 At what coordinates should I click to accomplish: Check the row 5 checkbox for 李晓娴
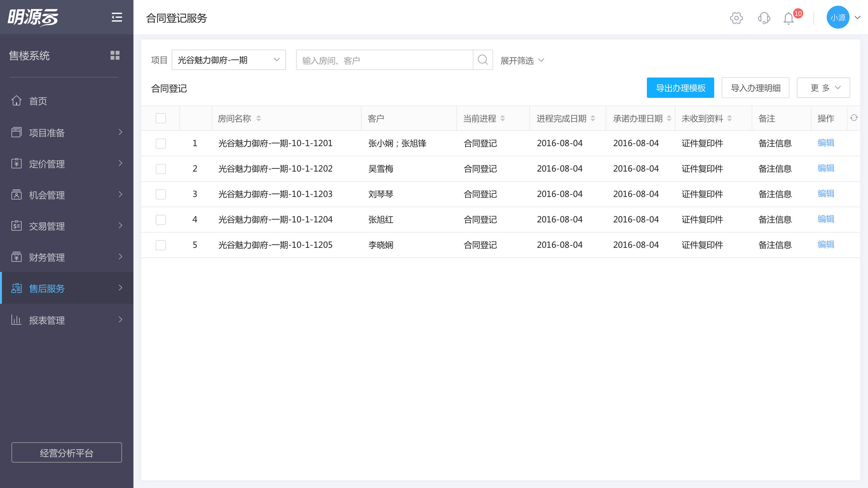click(161, 245)
